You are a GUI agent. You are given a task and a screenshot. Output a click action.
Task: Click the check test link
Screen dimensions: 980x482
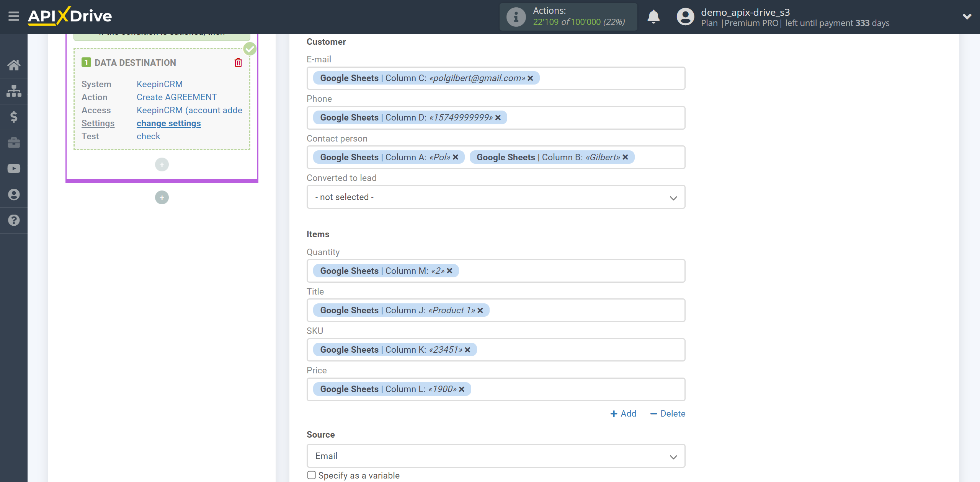click(x=148, y=136)
